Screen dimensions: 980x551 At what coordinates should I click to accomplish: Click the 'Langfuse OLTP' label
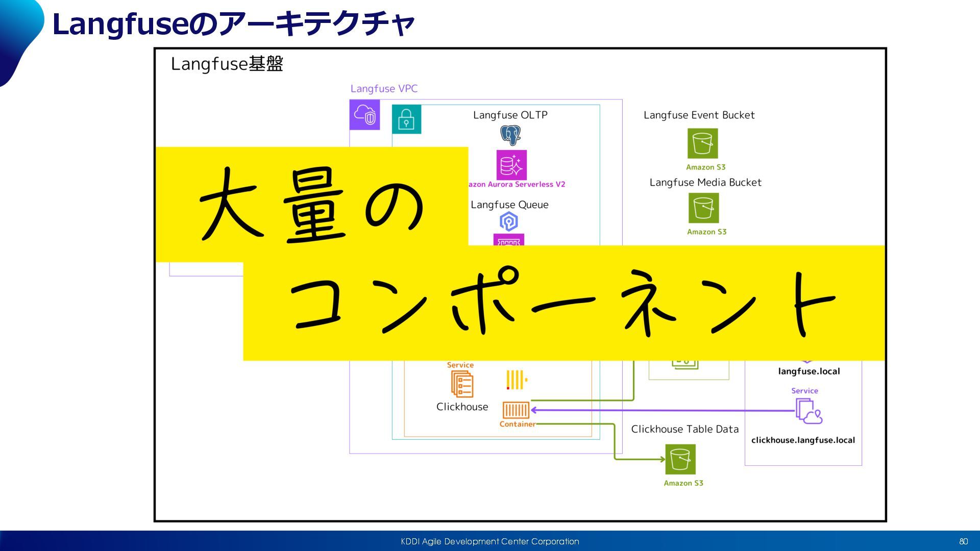[x=510, y=115]
